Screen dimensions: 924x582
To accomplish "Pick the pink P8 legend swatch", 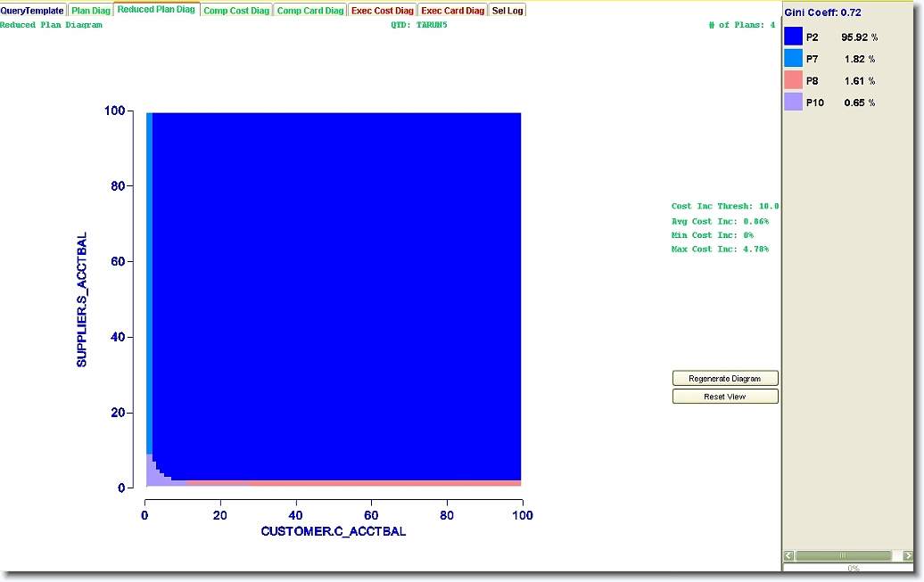I will tap(793, 80).
